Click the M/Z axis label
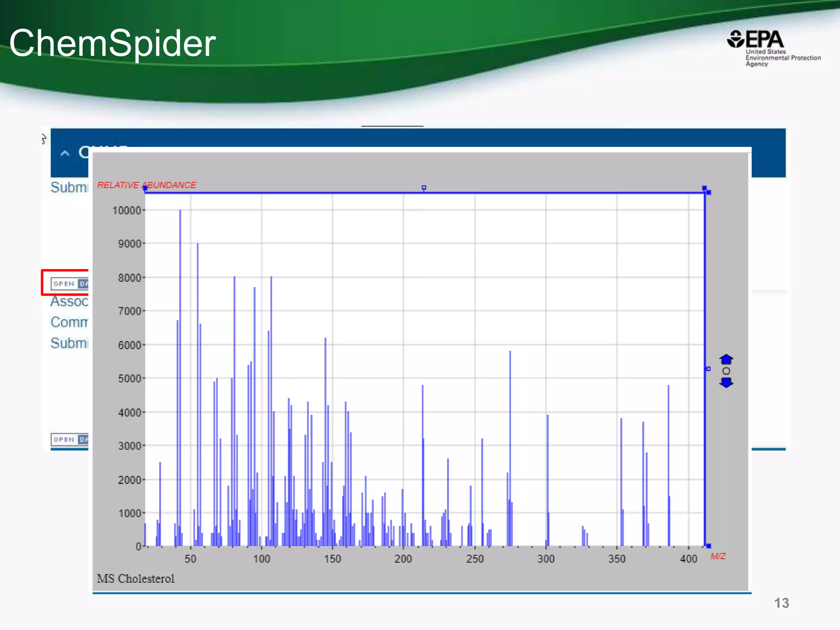 (718, 556)
